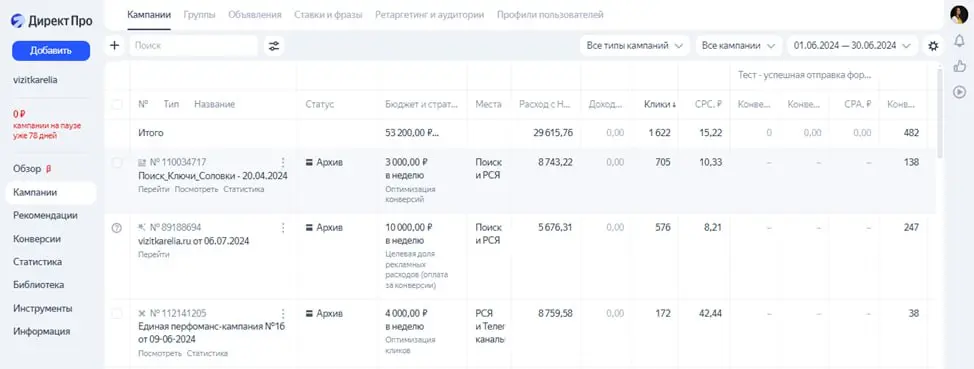Open Библиотека in the sidebar
Screen dimensions: 974x369
pos(39,285)
